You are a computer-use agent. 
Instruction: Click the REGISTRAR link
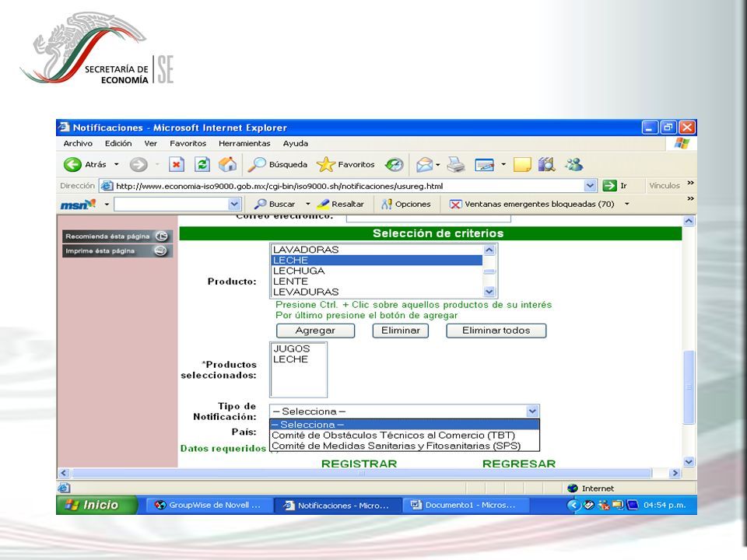359,464
